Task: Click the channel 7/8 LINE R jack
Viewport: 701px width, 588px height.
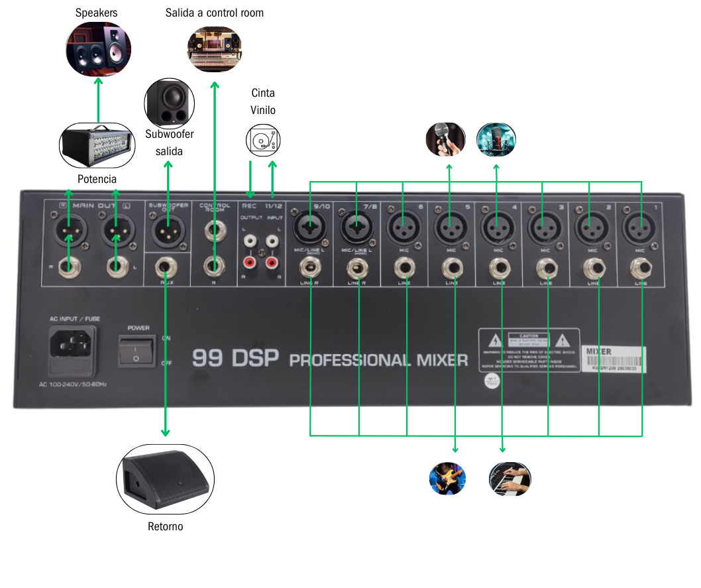Action: click(357, 268)
